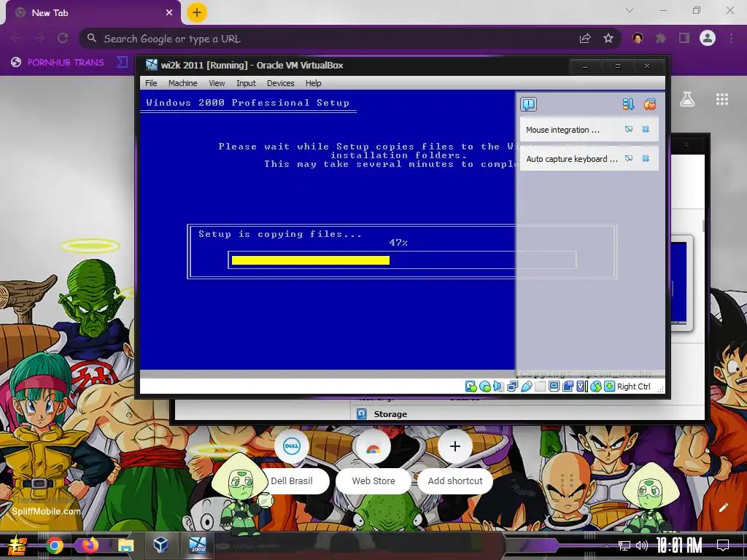Open Chrome's three-dot menu
Viewport: 747px width, 560px height.
click(731, 38)
